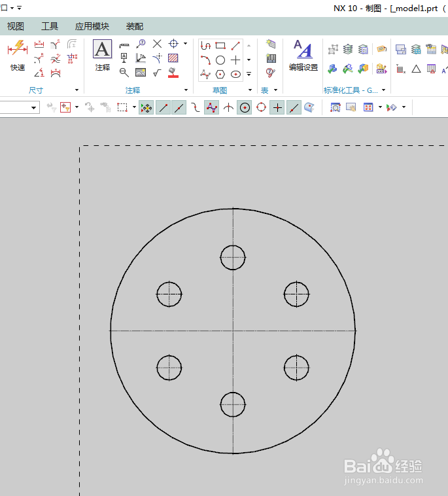Click the area fill paint bucket icon
Image resolution: width=448 pixels, height=496 pixels.
[173, 73]
